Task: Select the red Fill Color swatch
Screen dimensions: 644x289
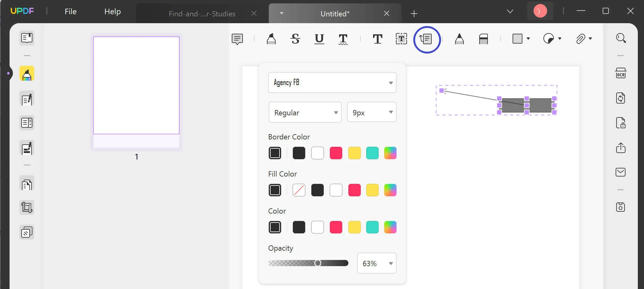Action: 354,190
